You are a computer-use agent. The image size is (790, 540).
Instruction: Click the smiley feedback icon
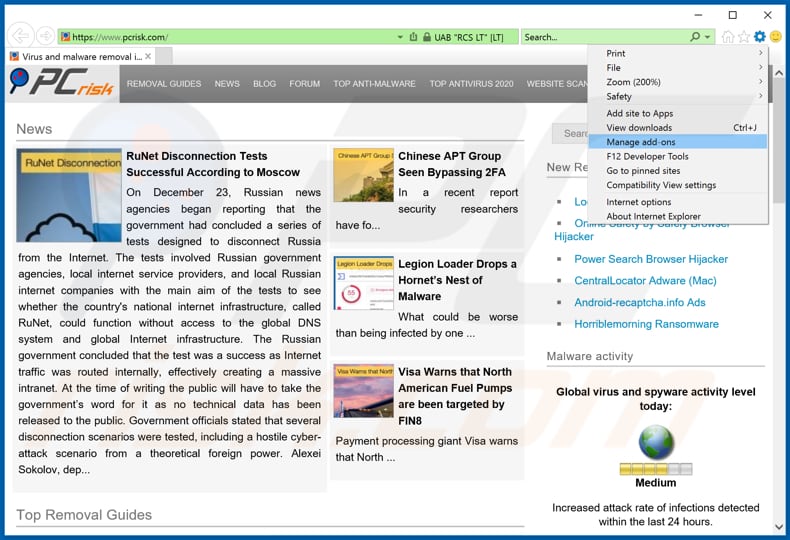click(x=775, y=37)
